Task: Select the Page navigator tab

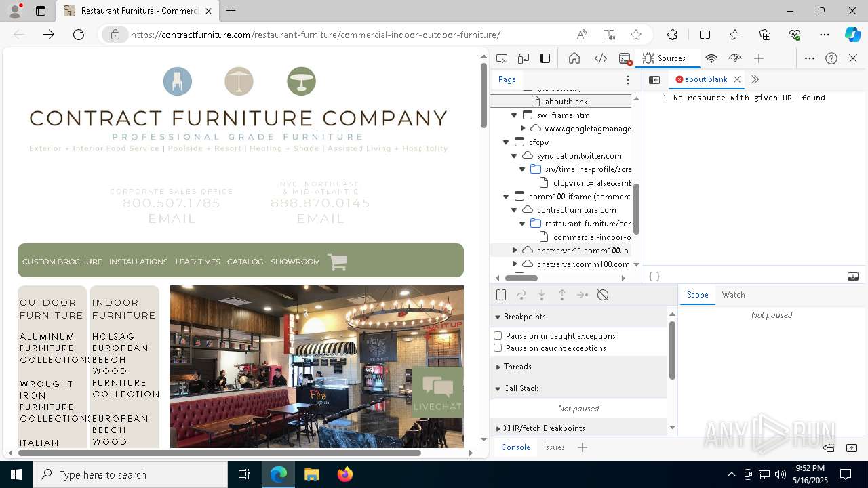Action: point(507,79)
